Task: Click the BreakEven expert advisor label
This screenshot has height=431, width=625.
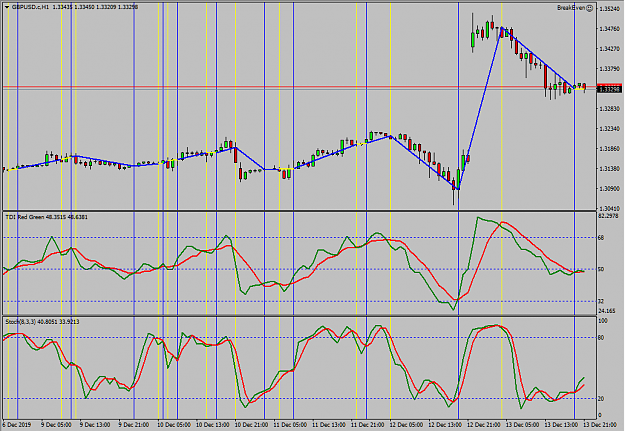Action: [572, 8]
